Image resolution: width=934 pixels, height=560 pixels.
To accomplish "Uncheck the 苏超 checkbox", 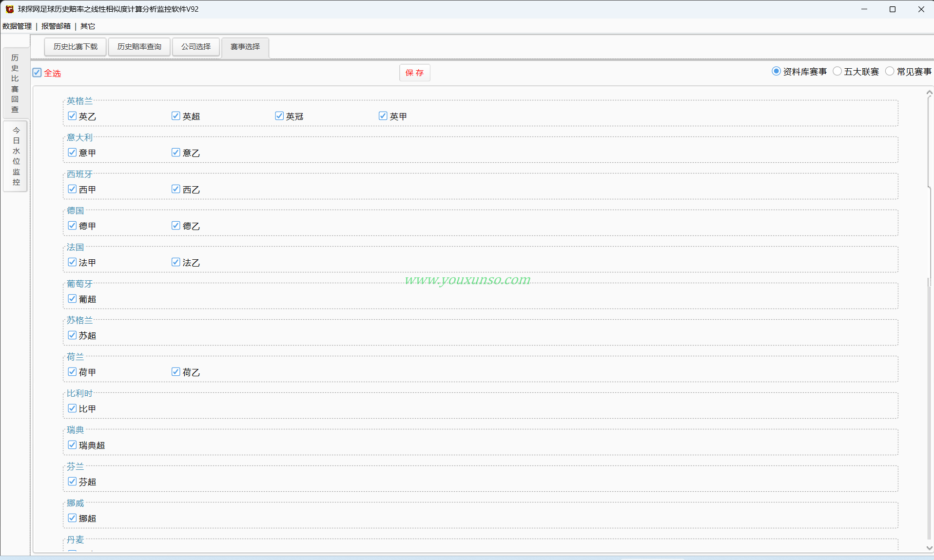I will pos(72,335).
